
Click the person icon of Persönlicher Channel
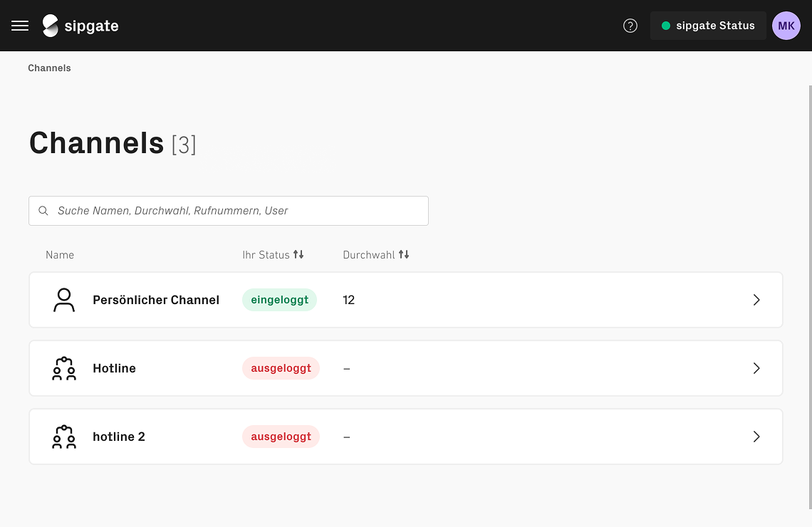(64, 300)
